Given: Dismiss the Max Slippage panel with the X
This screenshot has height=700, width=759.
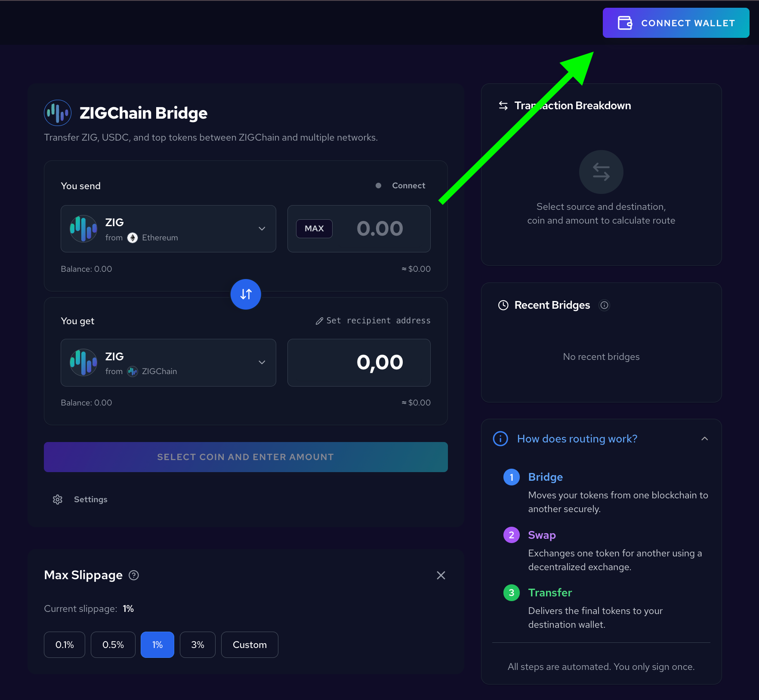Looking at the screenshot, I should tap(441, 575).
